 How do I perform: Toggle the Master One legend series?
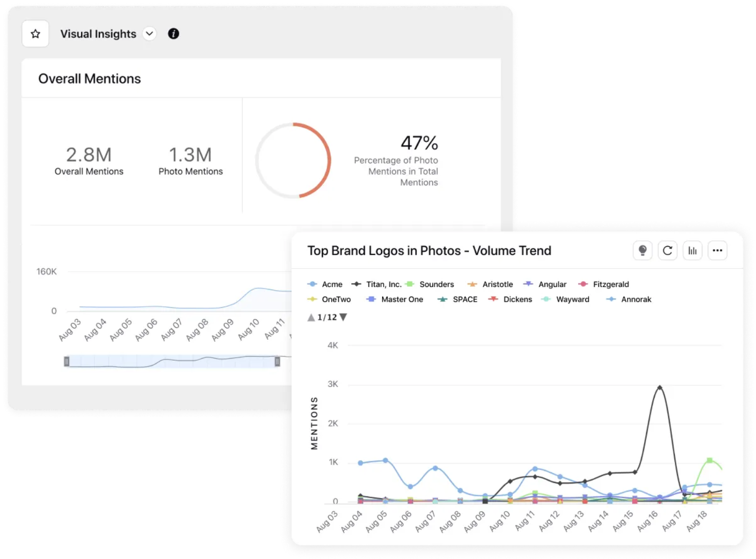click(395, 299)
